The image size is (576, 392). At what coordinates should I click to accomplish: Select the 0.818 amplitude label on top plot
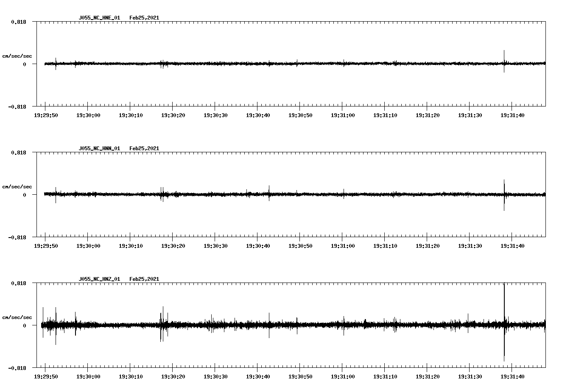(x=19, y=22)
